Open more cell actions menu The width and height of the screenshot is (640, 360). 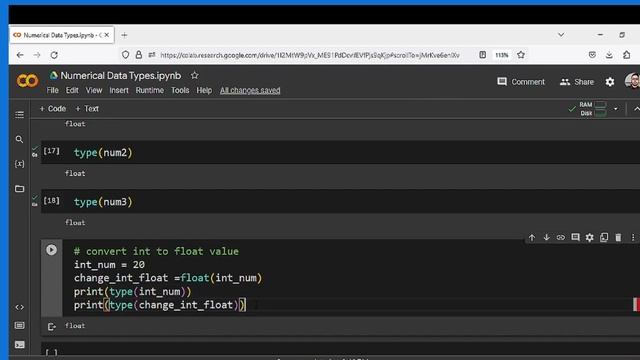click(x=633, y=237)
